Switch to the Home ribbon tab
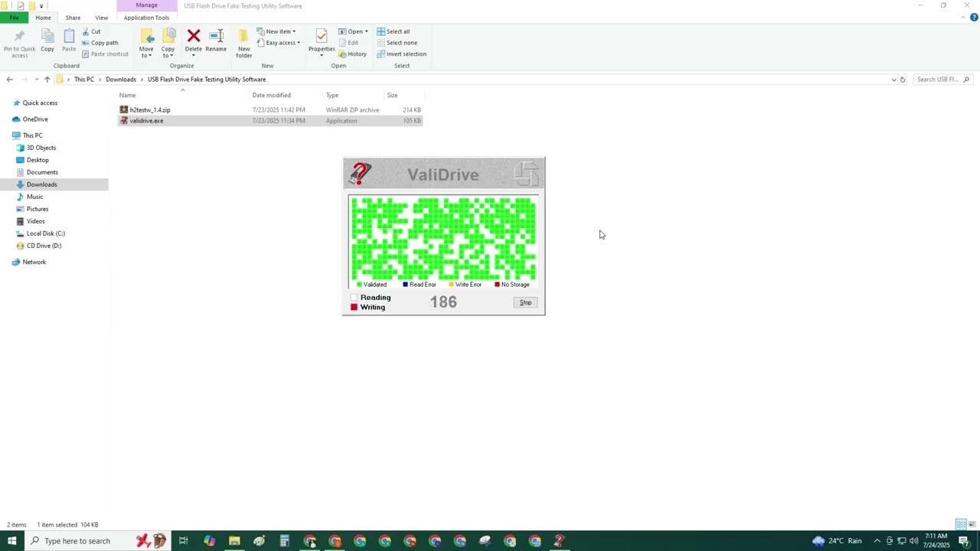Screen dimensions: 980x551 coord(43,18)
